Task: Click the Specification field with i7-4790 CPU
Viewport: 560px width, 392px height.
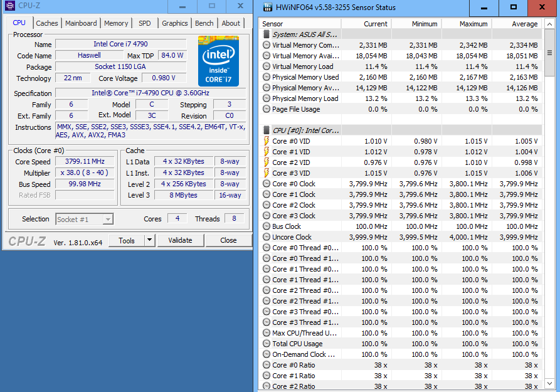Action: (151, 93)
